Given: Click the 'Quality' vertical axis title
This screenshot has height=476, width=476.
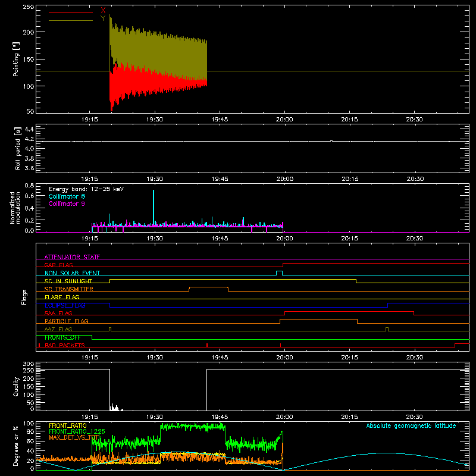Looking at the screenshot, I should click(16, 386).
